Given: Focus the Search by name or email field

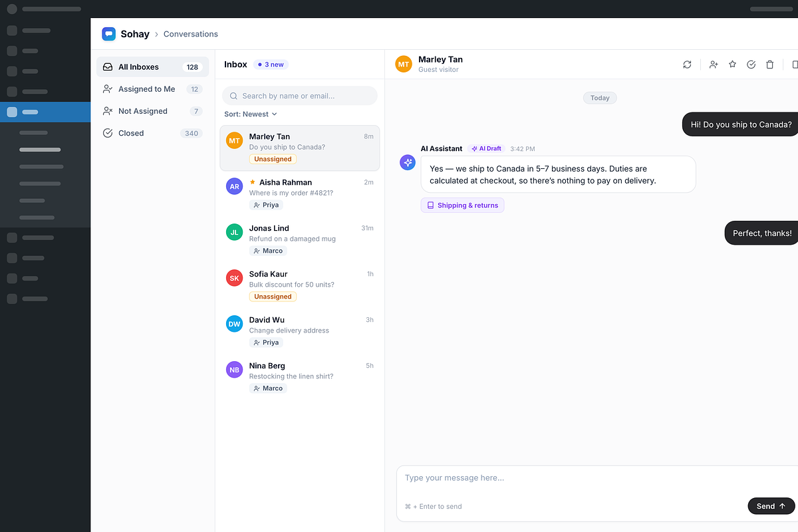Looking at the screenshot, I should pos(300,96).
